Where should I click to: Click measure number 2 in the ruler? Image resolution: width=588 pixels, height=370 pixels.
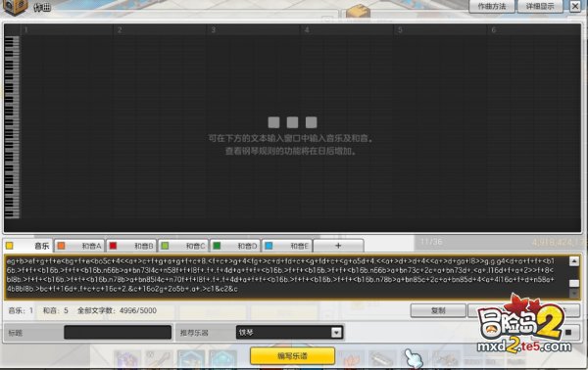tap(120, 30)
